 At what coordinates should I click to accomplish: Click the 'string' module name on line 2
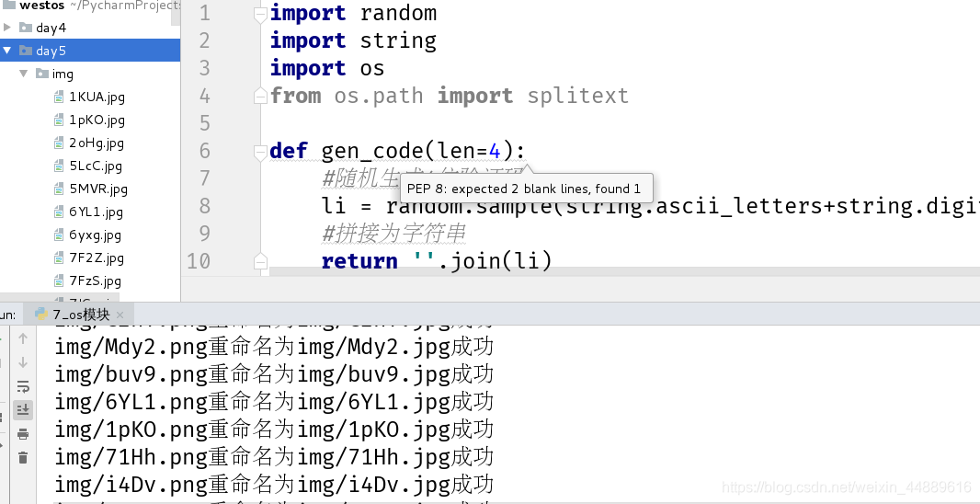pyautogui.click(x=398, y=40)
